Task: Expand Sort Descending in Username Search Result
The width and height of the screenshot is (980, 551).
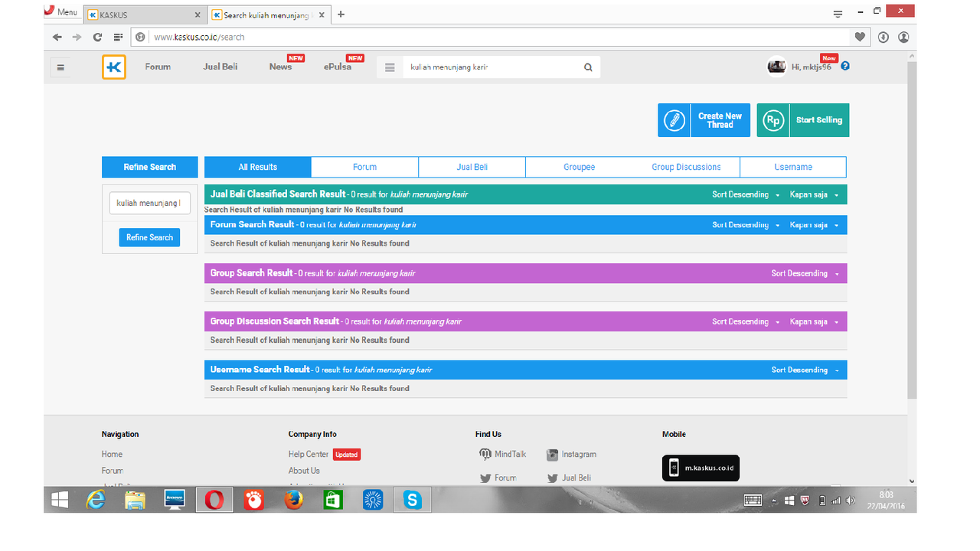Action: [805, 370]
